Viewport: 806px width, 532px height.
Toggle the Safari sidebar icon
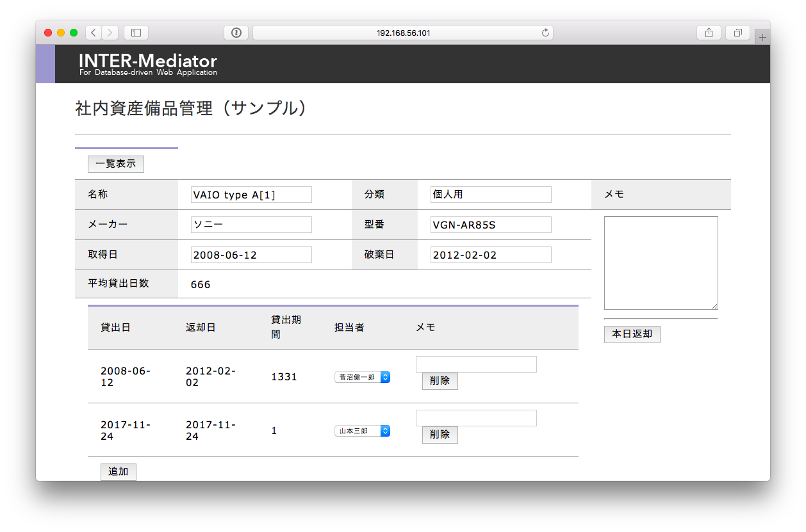pos(135,32)
